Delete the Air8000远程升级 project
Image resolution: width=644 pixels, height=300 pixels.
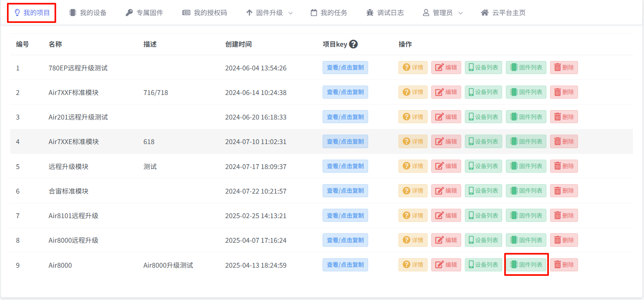(x=564, y=240)
